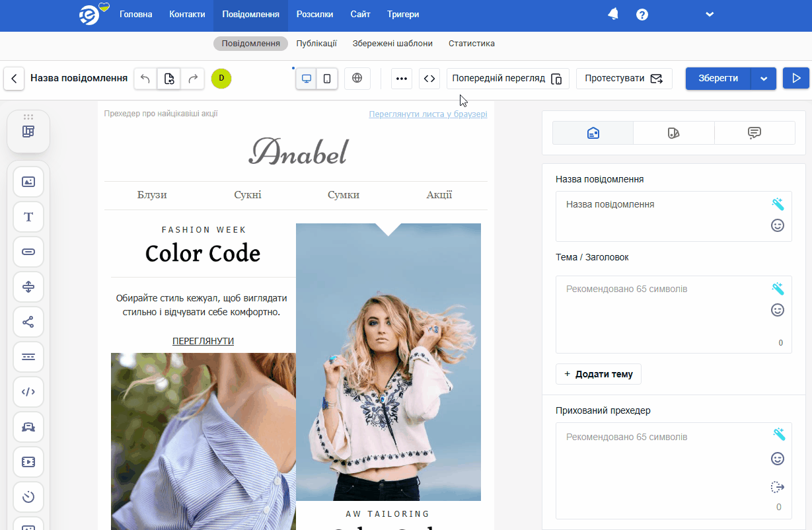This screenshot has height=530, width=812.
Task: Insert emoji in preheader field
Action: click(x=778, y=459)
